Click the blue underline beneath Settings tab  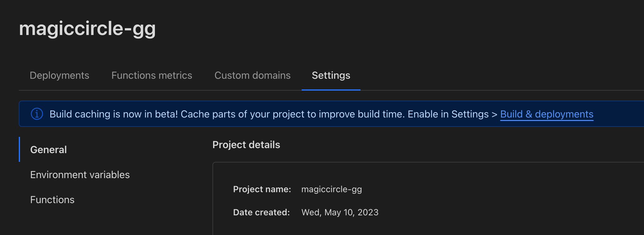[331, 90]
